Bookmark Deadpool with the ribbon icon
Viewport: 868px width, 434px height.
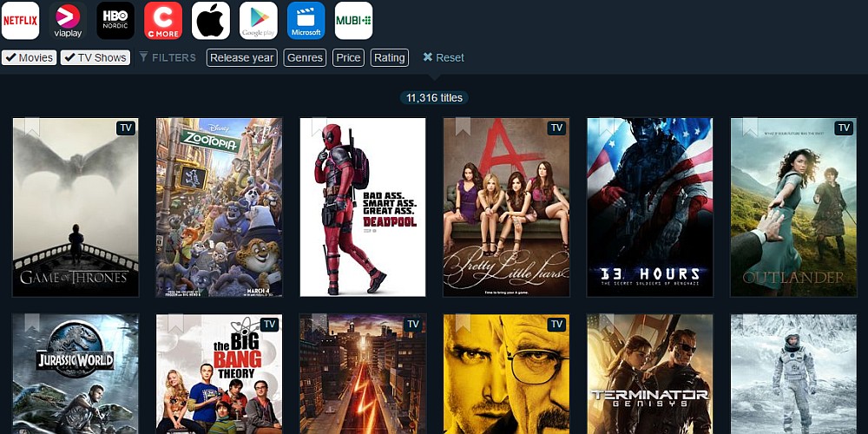click(319, 126)
